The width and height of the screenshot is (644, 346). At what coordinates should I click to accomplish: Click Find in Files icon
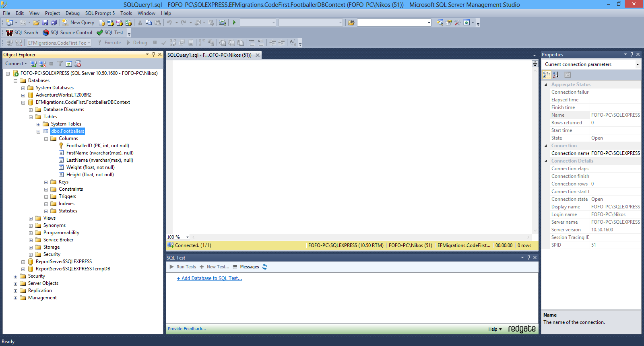click(351, 23)
